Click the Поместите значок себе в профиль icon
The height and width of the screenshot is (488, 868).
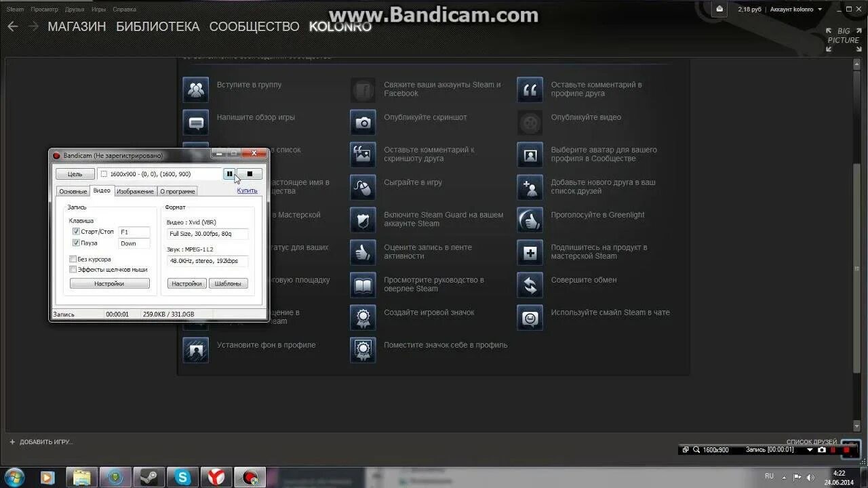[363, 350]
